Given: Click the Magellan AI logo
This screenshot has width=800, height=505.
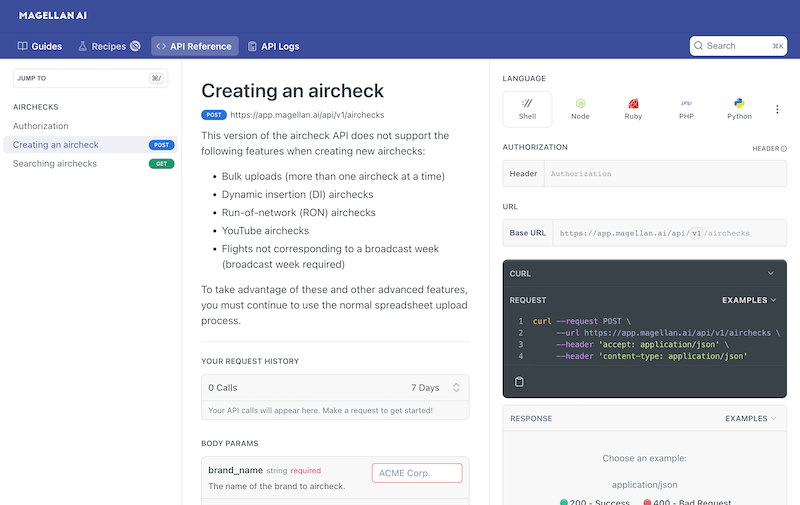Looking at the screenshot, I should pyautogui.click(x=53, y=15).
